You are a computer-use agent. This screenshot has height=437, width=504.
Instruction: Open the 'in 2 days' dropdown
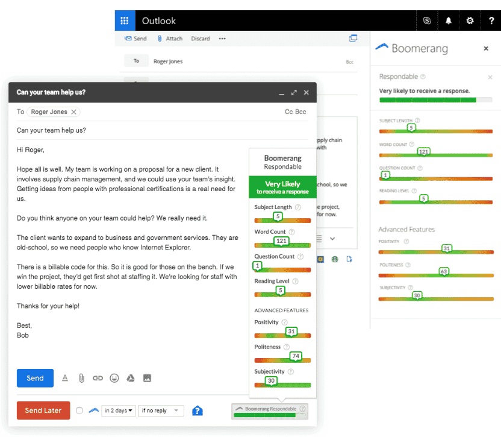point(119,410)
